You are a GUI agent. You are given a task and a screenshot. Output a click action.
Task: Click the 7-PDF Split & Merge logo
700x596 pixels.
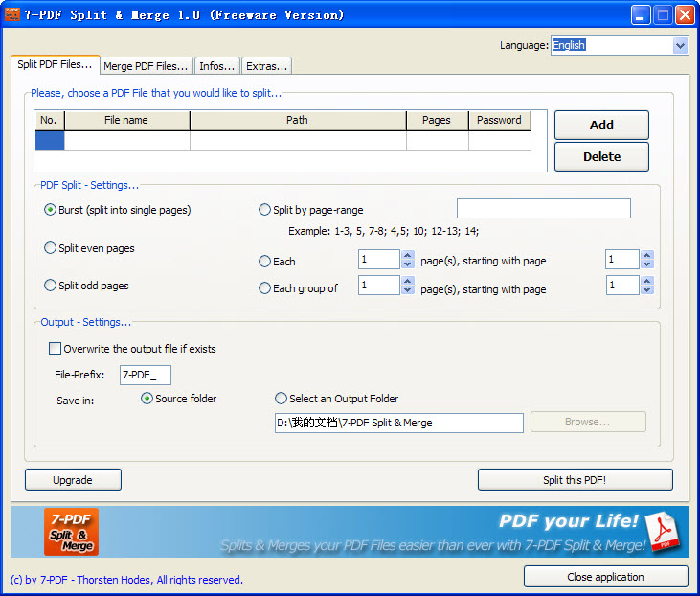(x=71, y=532)
